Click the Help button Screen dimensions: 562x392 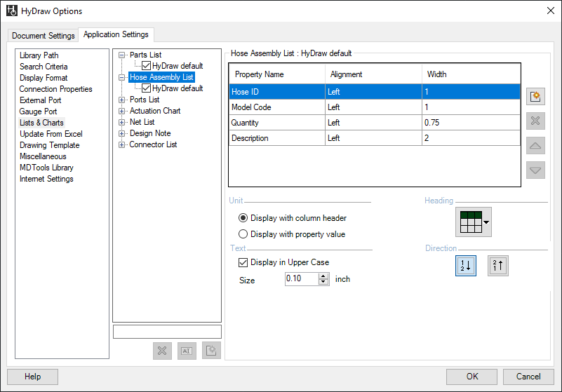32,377
